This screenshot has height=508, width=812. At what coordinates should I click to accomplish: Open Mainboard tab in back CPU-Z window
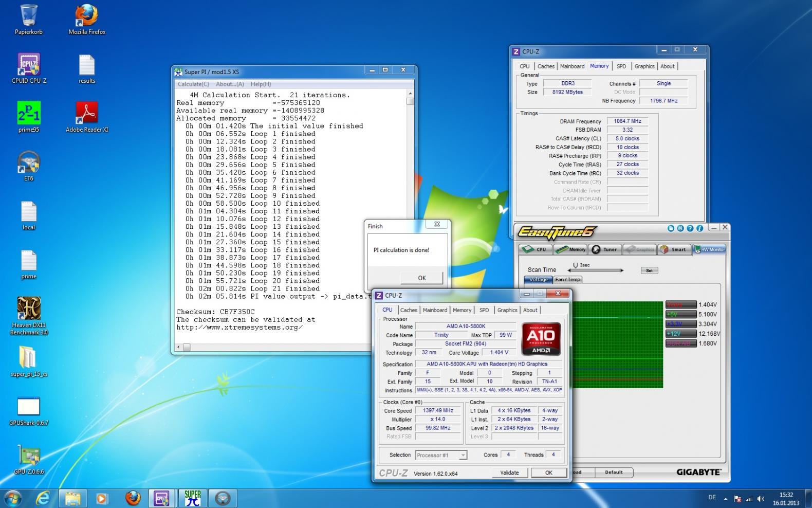point(572,66)
